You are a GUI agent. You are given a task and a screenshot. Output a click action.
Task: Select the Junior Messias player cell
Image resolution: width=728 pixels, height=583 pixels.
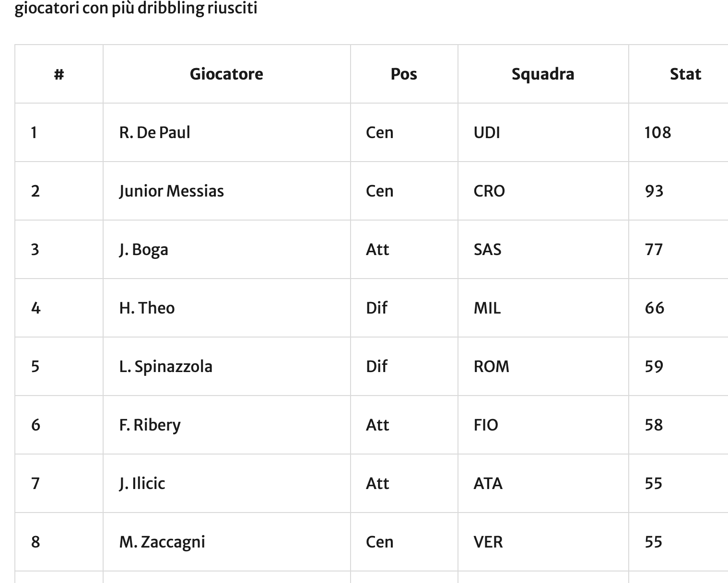pos(171,191)
